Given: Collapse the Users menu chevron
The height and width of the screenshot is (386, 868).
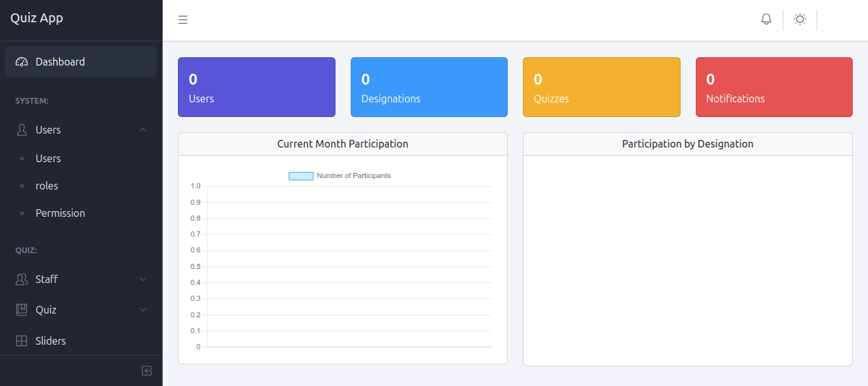Looking at the screenshot, I should click(x=143, y=130).
